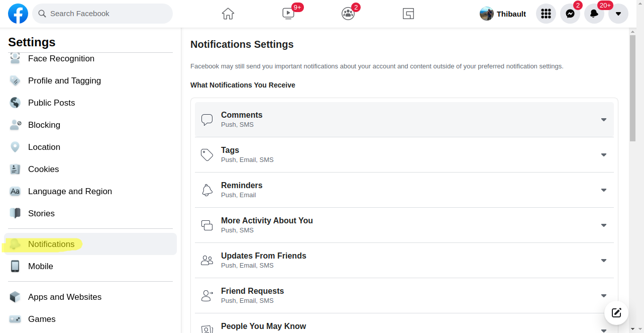Click the Tags "Push, Email, SMS" text

pyautogui.click(x=247, y=160)
